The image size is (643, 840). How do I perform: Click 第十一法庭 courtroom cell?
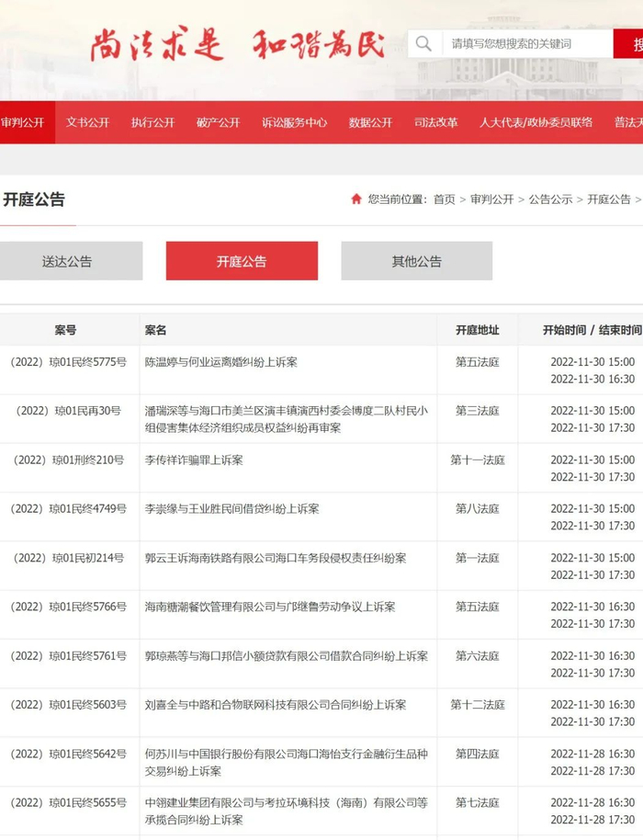coord(478,460)
